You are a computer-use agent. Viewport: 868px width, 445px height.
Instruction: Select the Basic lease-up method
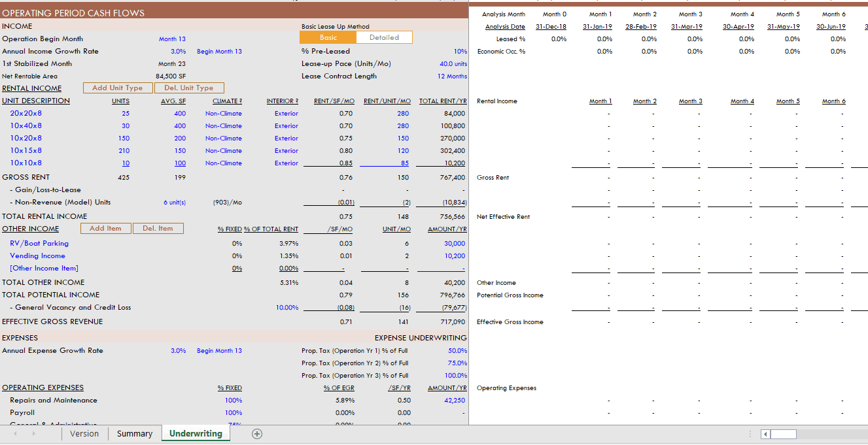(x=328, y=38)
